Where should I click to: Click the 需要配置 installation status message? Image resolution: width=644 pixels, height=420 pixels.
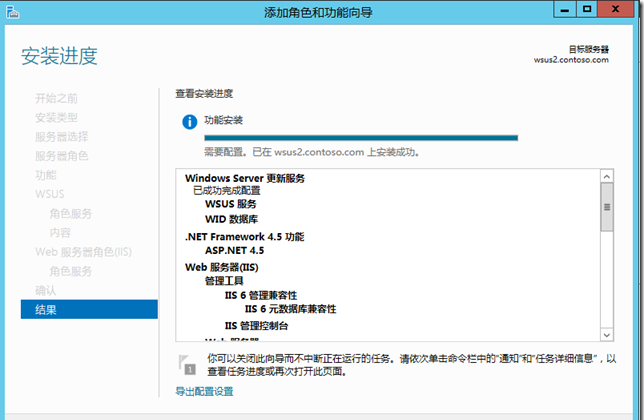point(312,152)
